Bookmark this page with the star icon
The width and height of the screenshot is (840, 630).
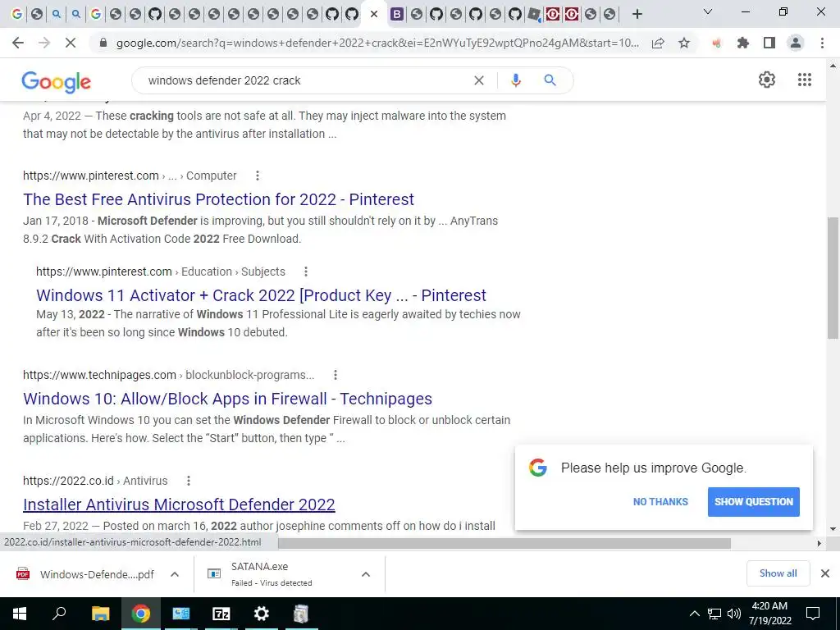click(684, 43)
